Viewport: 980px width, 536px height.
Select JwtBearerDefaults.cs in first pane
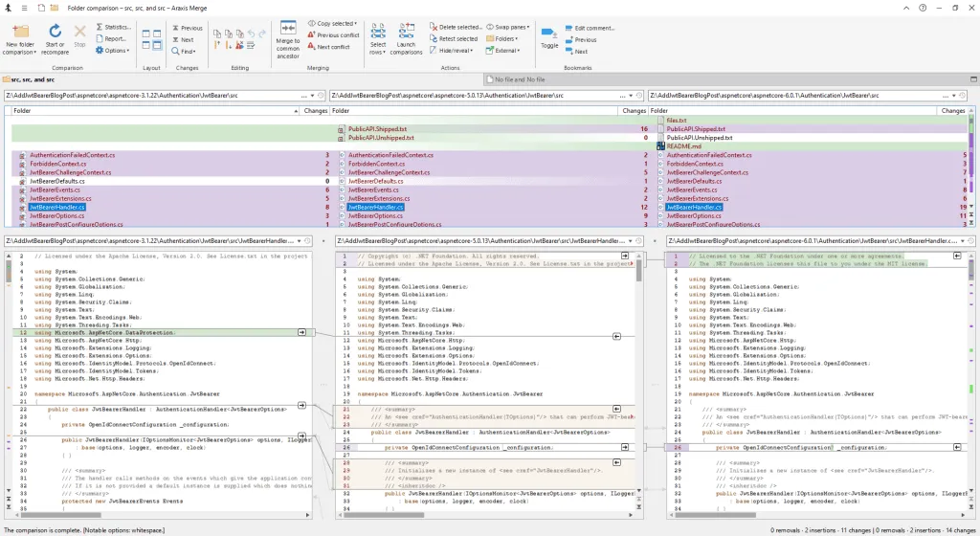[x=56, y=181]
